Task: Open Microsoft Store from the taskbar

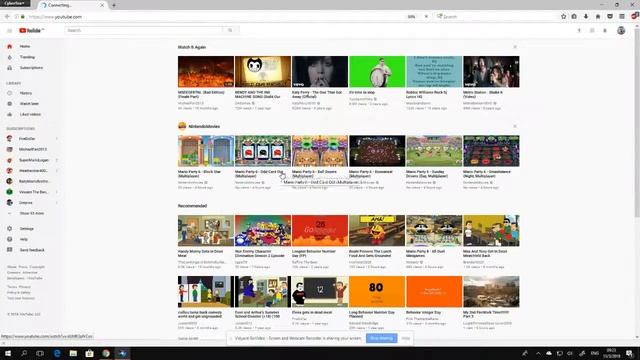Action: click(89, 353)
